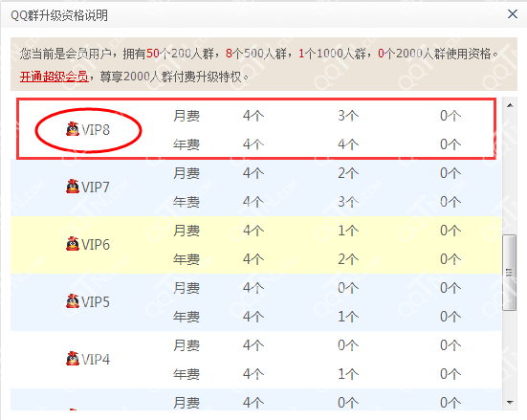Click the VIP5 penguin icon
This screenshot has width=527, height=420.
[73, 301]
